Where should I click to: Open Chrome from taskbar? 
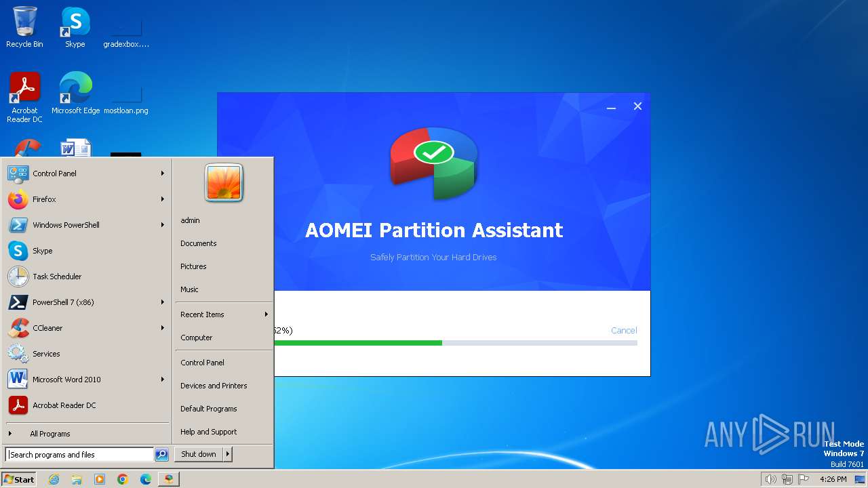[x=123, y=479]
